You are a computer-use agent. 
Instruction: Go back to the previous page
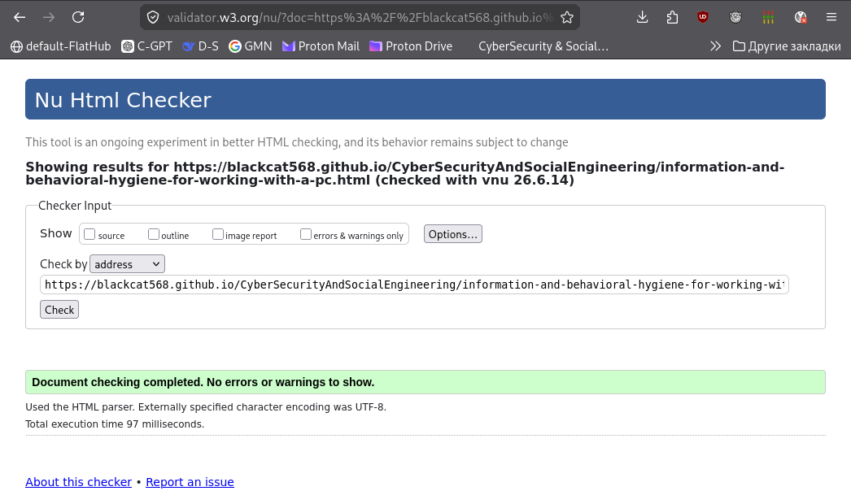20,17
